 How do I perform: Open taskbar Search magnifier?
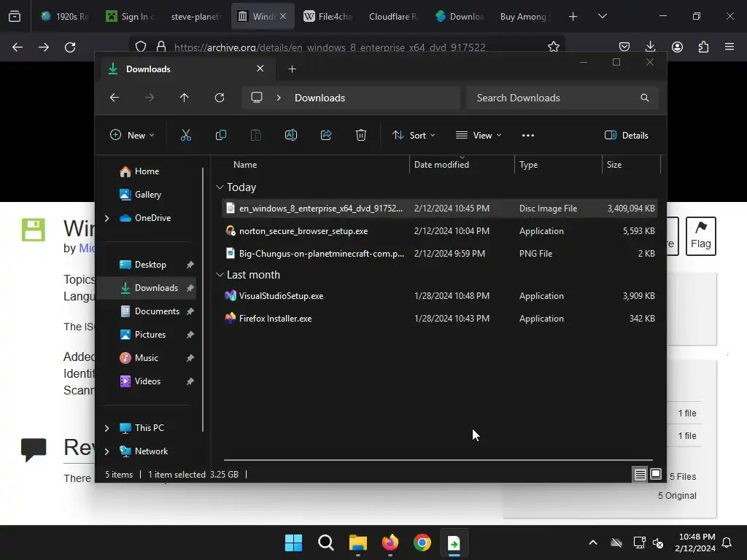(326, 542)
